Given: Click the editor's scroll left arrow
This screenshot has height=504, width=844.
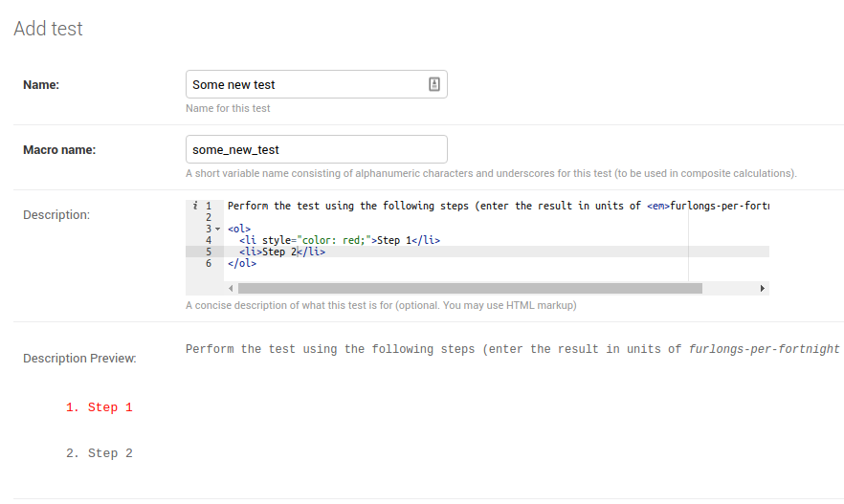Looking at the screenshot, I should point(231,288).
